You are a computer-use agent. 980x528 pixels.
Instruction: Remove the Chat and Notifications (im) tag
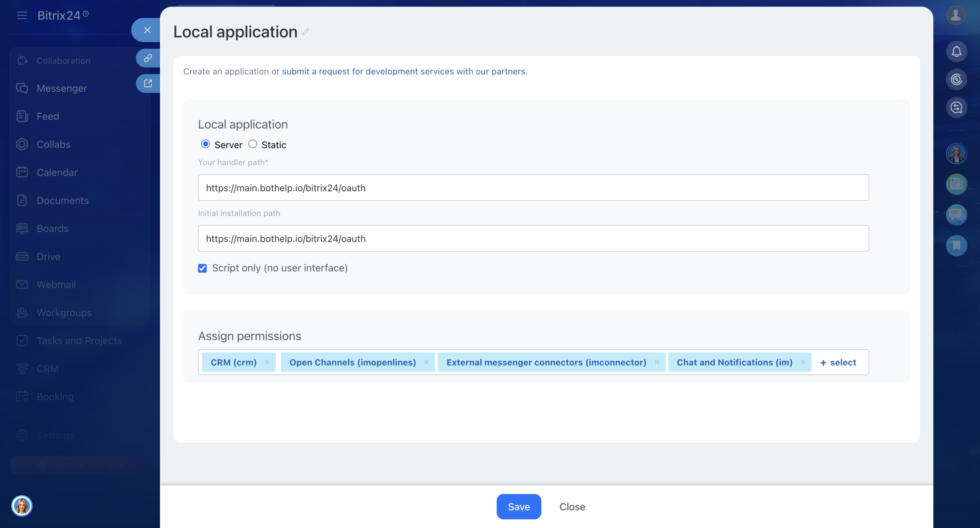pos(803,362)
